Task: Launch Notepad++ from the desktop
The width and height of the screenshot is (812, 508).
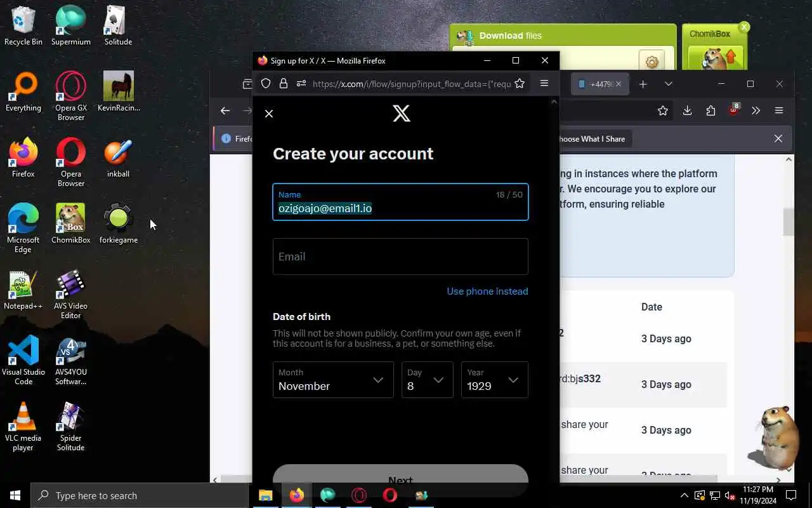Action: (x=23, y=290)
